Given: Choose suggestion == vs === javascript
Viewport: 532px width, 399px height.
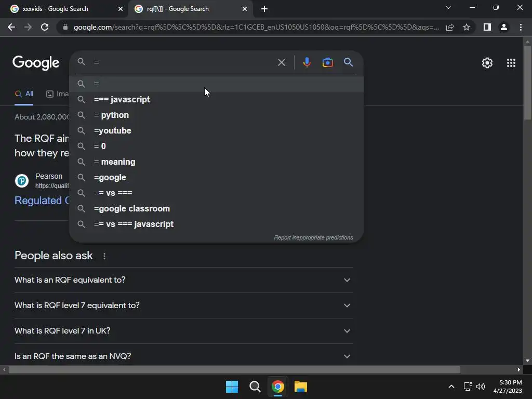Looking at the screenshot, I should coord(216,224).
